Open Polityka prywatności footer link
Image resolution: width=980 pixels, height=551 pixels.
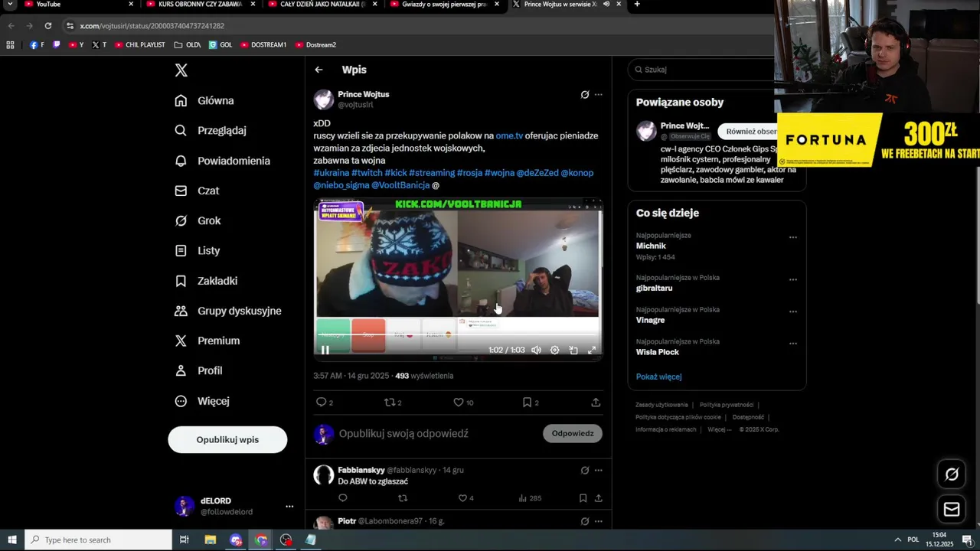point(726,405)
